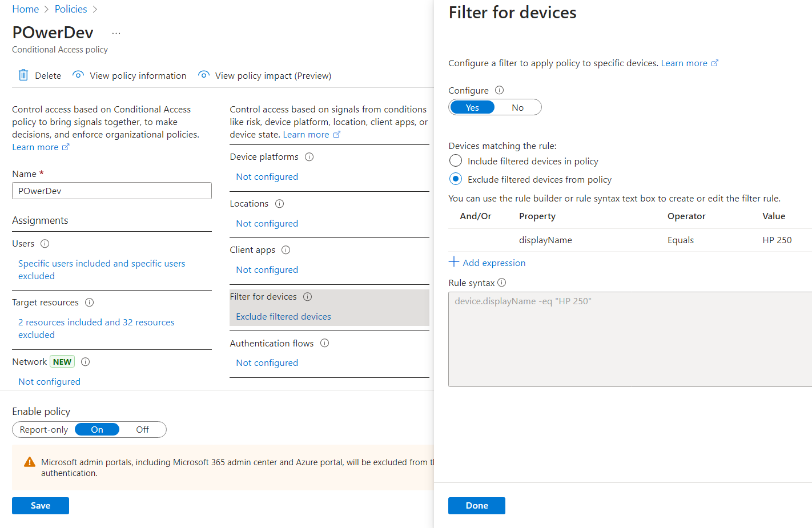
Task: Click the info icon next to Users
Action: 45,244
